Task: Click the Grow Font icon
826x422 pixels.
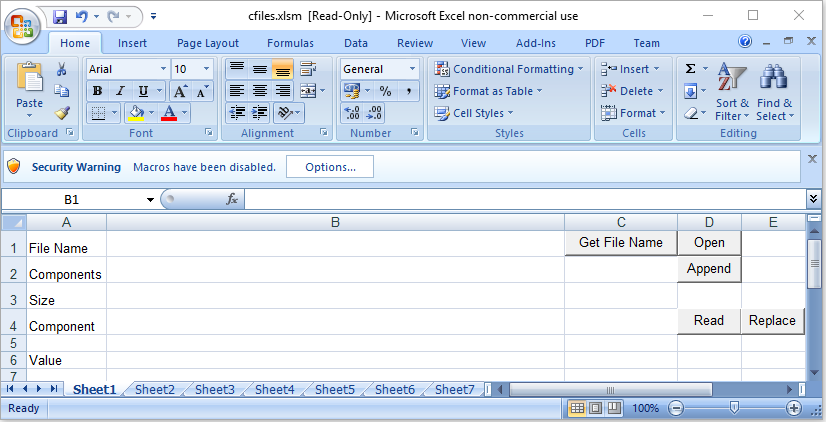Action: [x=180, y=91]
